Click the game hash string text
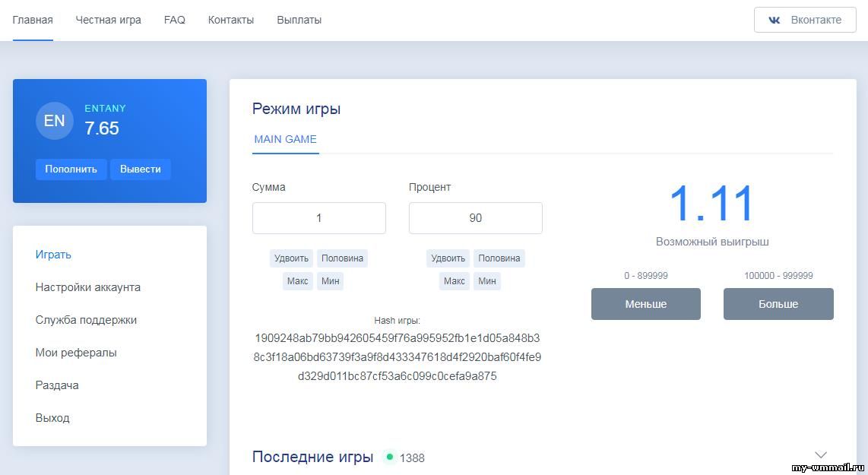This screenshot has height=475, width=868. pos(398,357)
